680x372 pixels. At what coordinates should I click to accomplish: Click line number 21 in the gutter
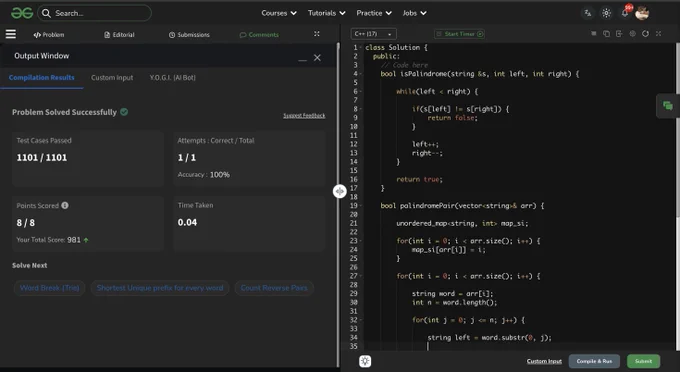354,223
